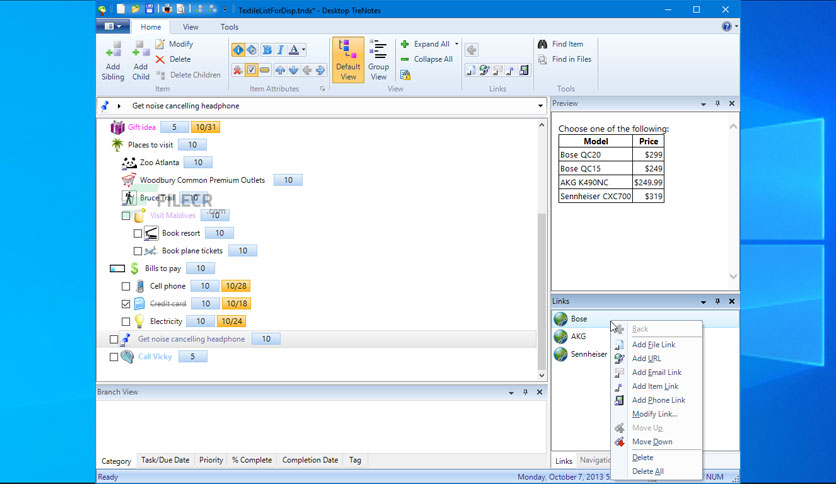Click the Open folder icon in title bar

click(x=135, y=10)
